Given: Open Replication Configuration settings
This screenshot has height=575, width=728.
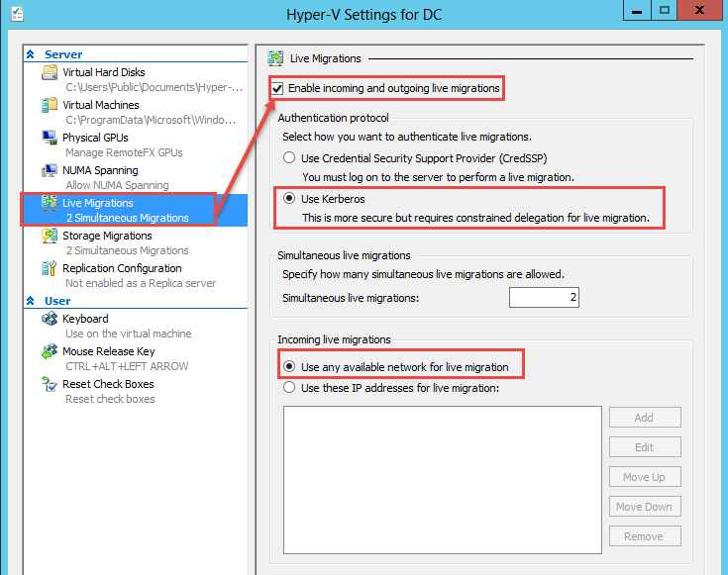Looking at the screenshot, I should [x=122, y=268].
